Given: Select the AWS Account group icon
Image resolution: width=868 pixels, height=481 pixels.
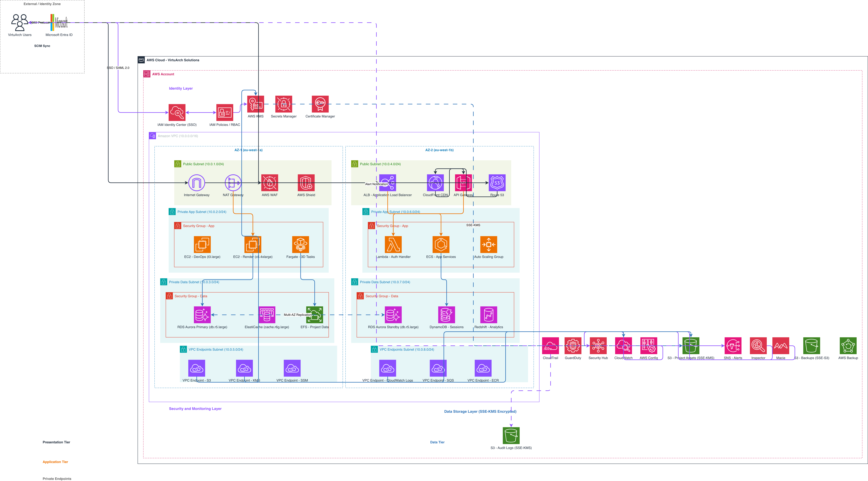Looking at the screenshot, I should pyautogui.click(x=147, y=74).
